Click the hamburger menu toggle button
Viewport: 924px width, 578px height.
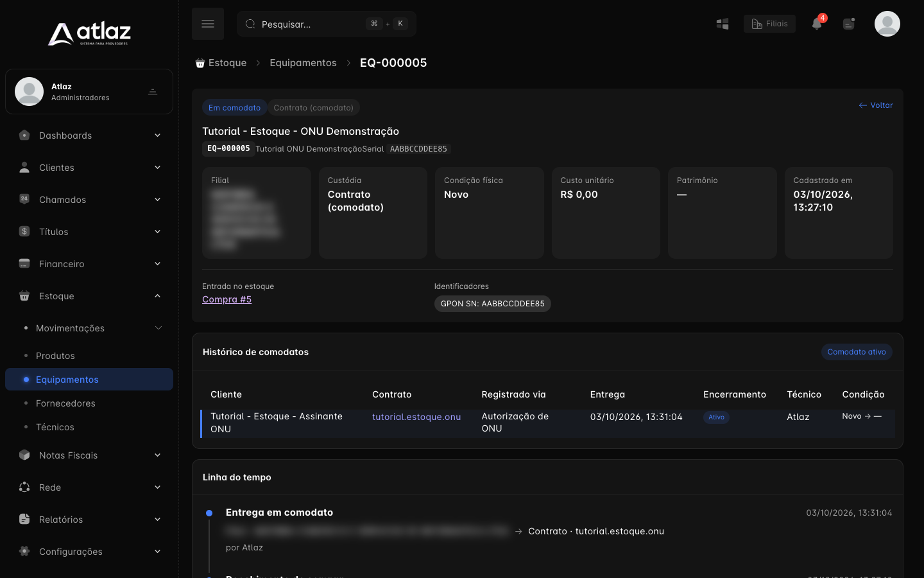coord(208,24)
